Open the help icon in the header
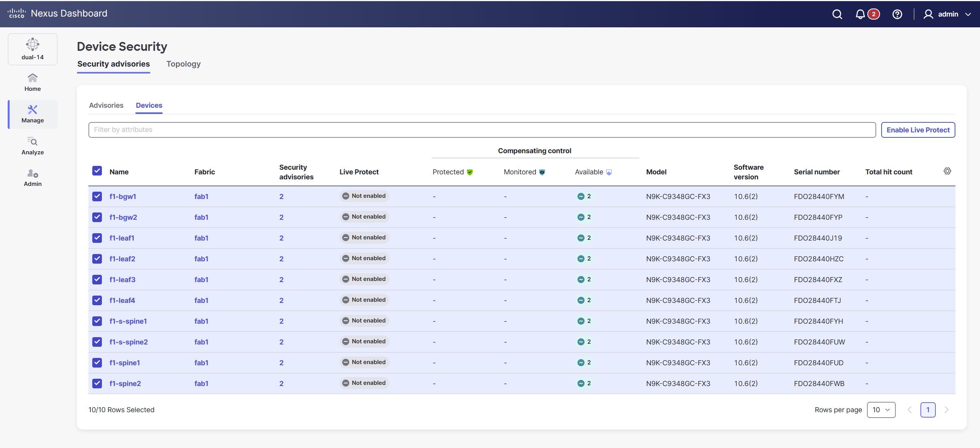 (897, 14)
